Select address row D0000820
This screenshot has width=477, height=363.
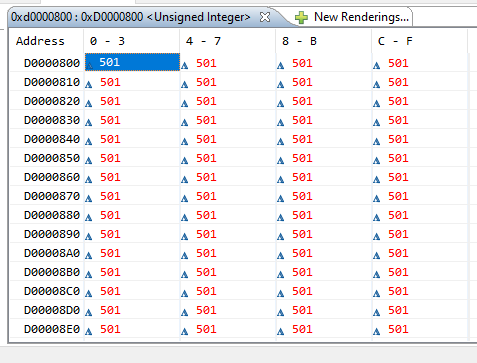point(52,101)
